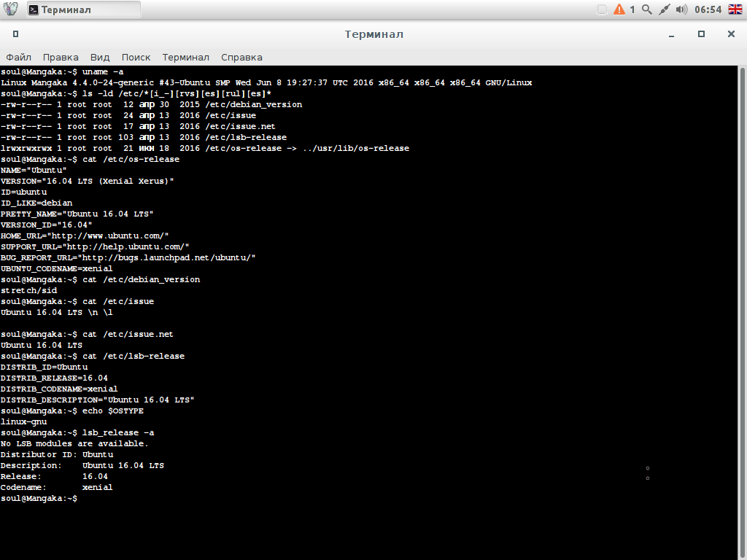The width and height of the screenshot is (747, 560).
Task: Click the 'Ubuntu 16.04 LTS \n \l' line
Action: tap(57, 312)
